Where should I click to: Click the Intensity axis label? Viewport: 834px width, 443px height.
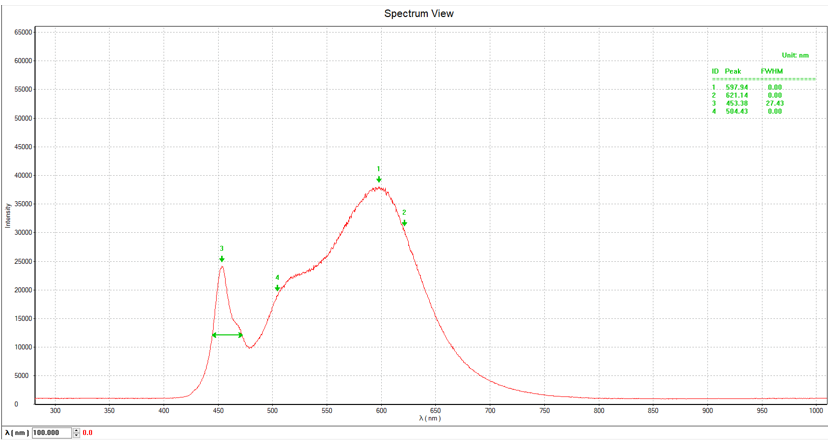pyautogui.click(x=8, y=215)
